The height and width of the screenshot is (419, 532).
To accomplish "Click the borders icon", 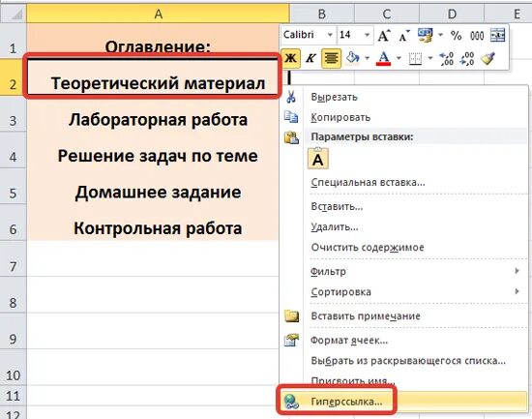I will (415, 58).
